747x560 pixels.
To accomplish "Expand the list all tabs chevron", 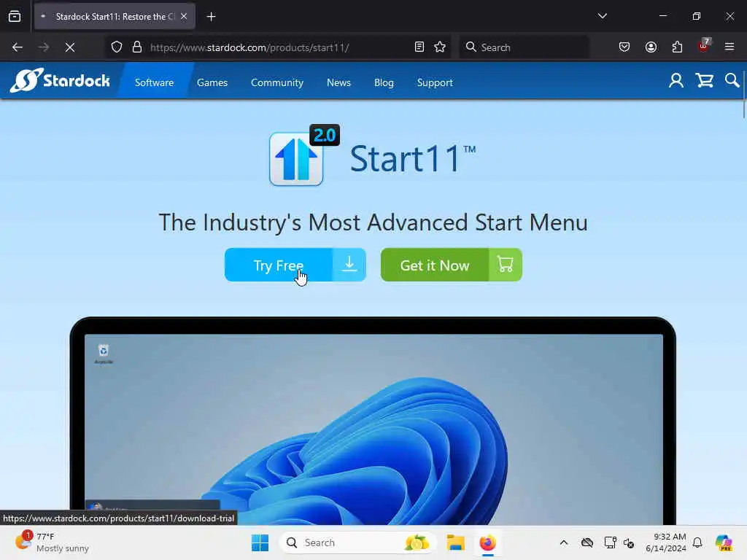I will 602,16.
